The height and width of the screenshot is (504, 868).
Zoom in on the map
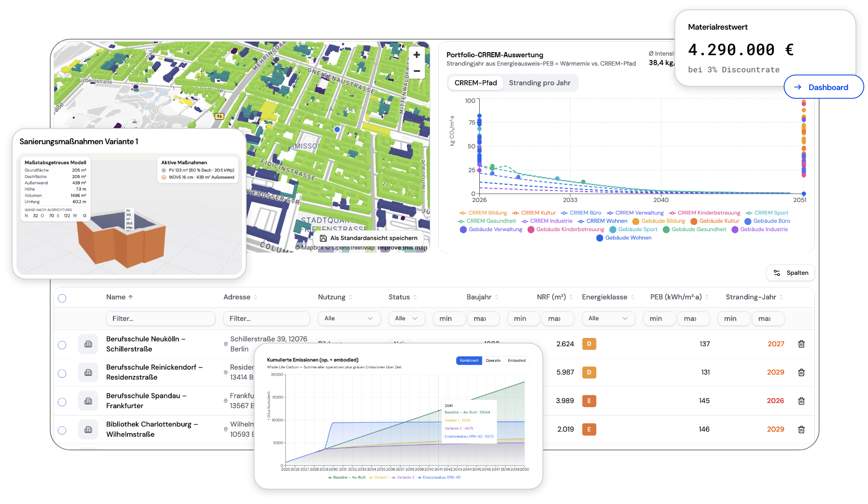417,55
